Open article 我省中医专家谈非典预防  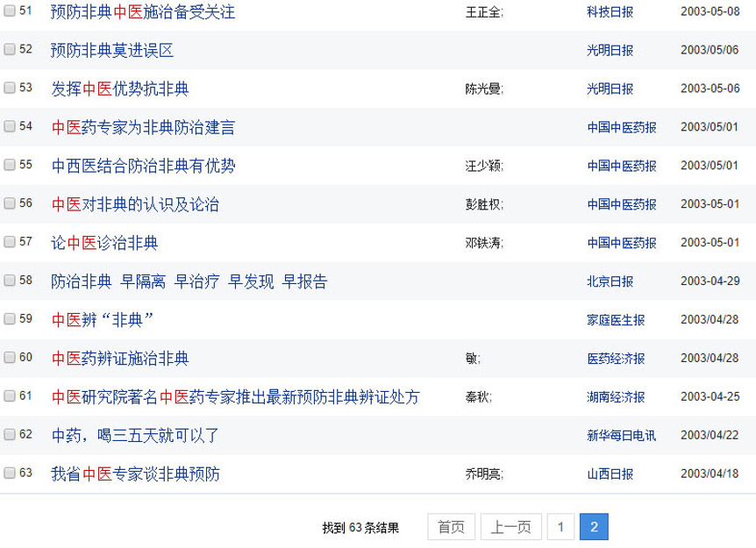135,474
